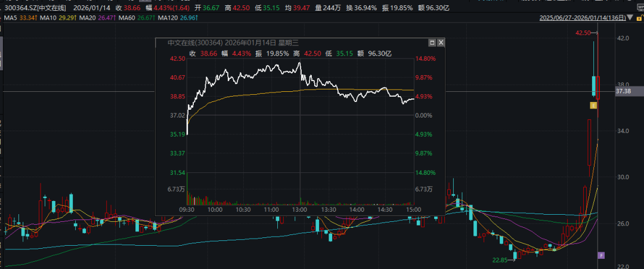Screen dimensions: 644x269
Task: Click the yellow E event marker
Action: pos(593,106)
